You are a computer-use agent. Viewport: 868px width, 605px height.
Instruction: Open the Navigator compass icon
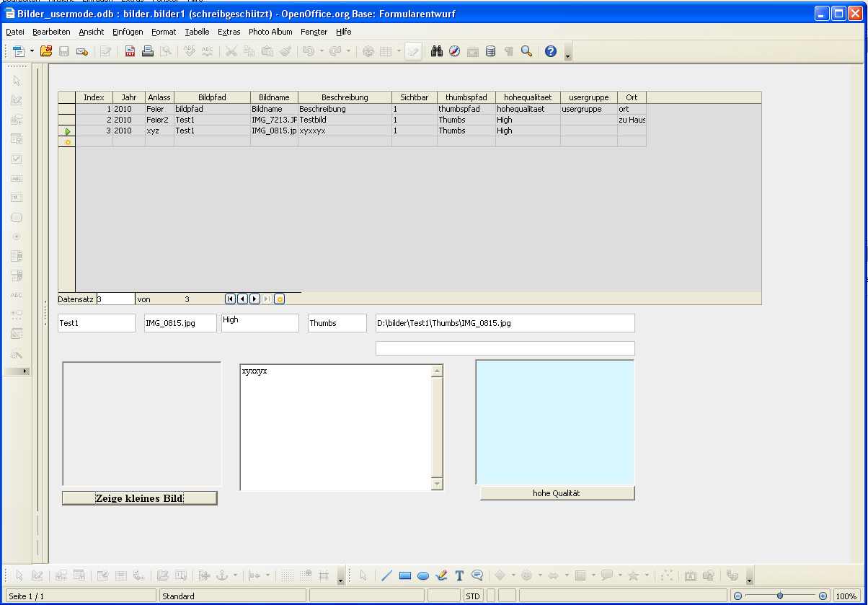click(454, 51)
